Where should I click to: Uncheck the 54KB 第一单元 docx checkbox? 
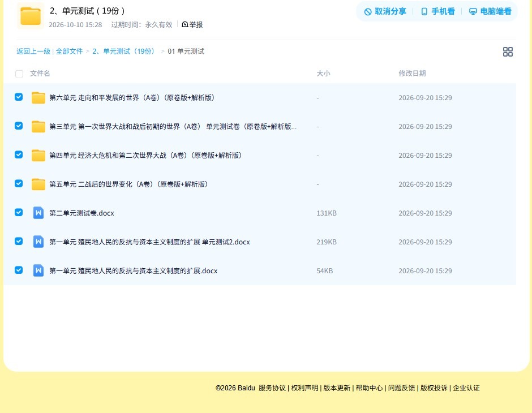click(x=19, y=270)
